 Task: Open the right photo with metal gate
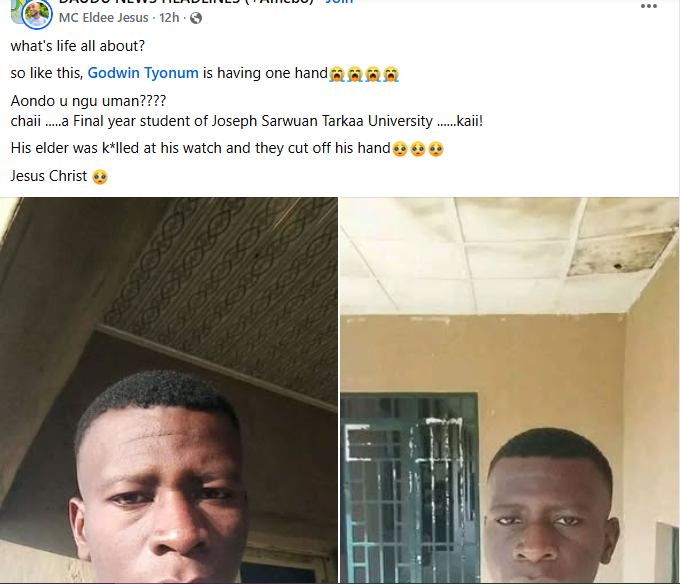(508, 390)
